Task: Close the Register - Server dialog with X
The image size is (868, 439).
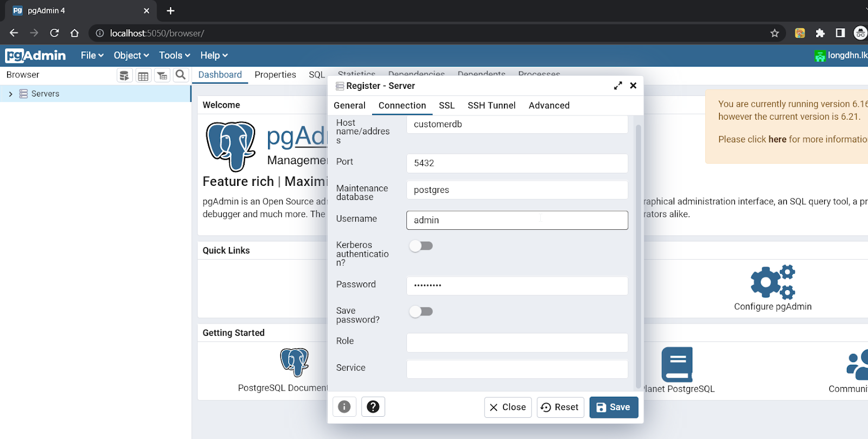Action: 633,86
